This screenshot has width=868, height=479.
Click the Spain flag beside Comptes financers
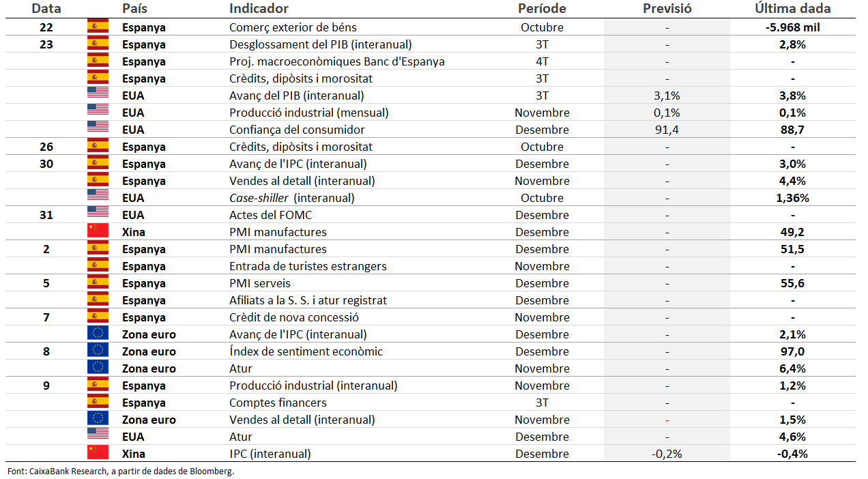98,403
